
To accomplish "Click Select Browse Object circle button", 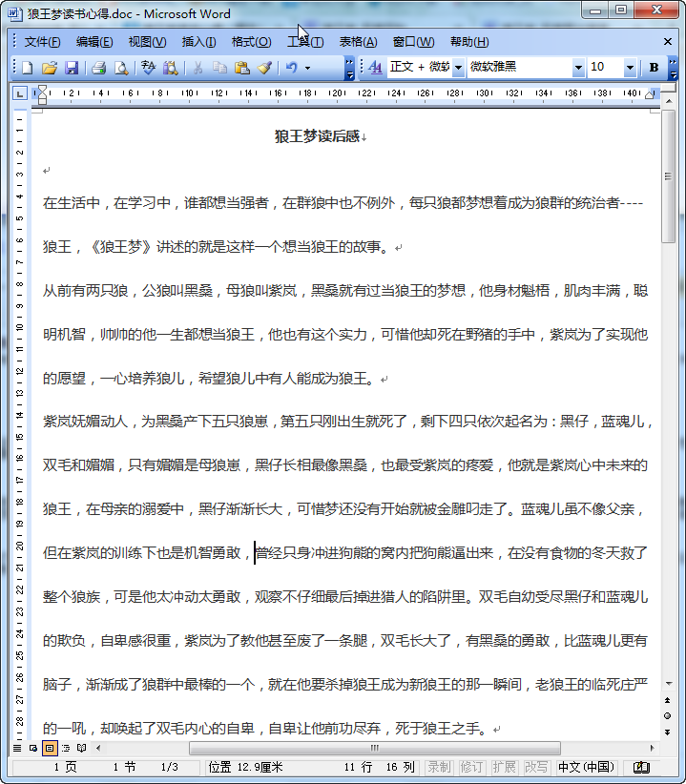I will pos(668,716).
